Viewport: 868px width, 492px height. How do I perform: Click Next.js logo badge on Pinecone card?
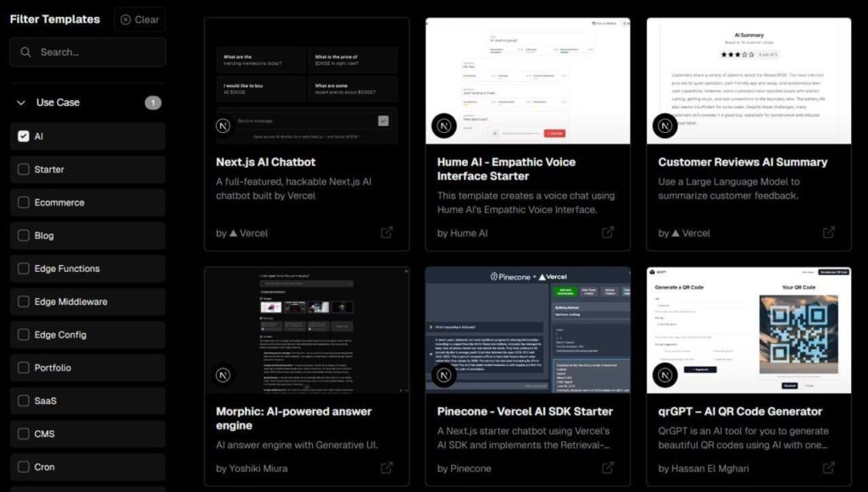pyautogui.click(x=444, y=375)
